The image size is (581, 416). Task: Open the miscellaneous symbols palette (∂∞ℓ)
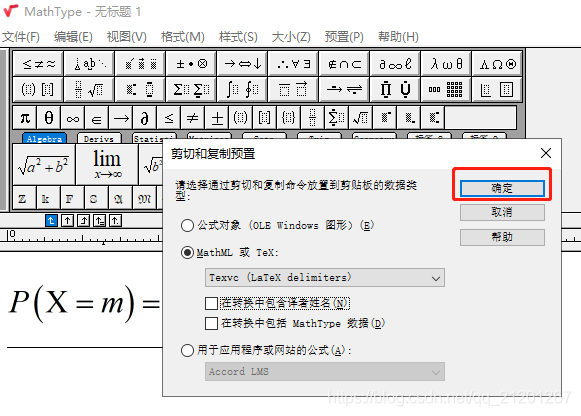pos(395,64)
